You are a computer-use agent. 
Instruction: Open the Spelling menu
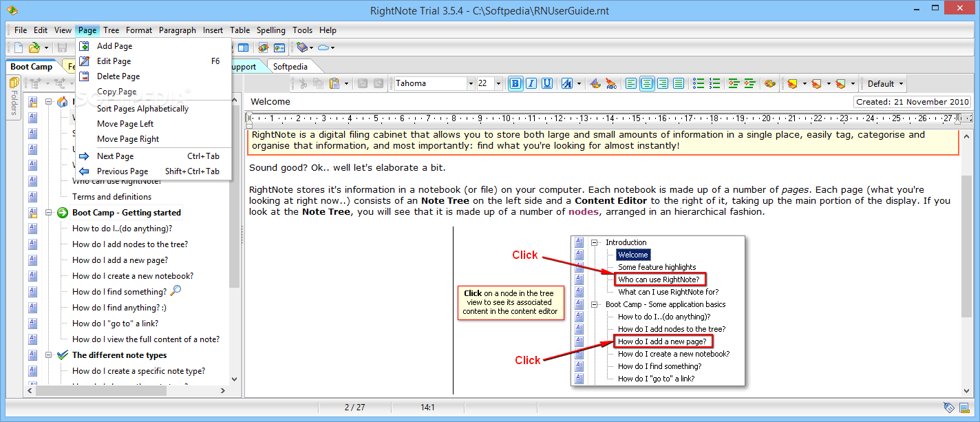pos(271,30)
